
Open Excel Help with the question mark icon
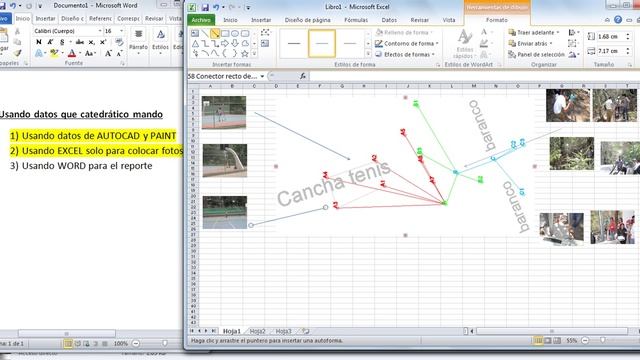(618, 20)
